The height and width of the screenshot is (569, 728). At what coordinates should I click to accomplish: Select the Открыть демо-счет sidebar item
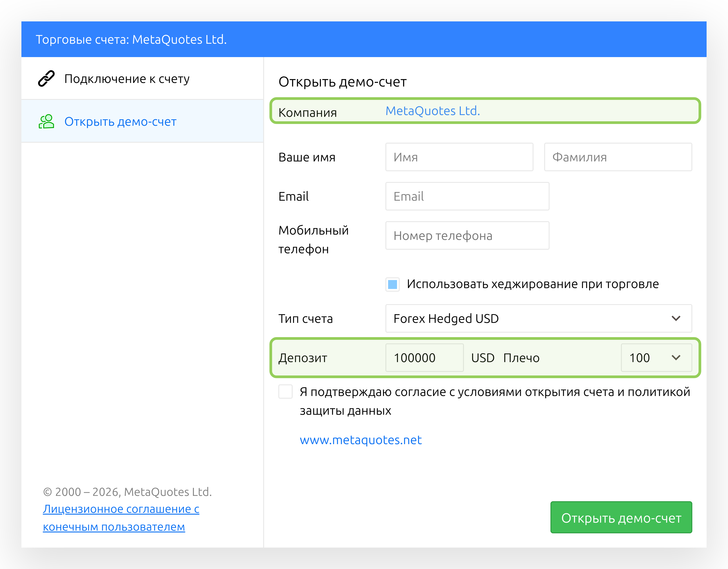[x=142, y=121]
